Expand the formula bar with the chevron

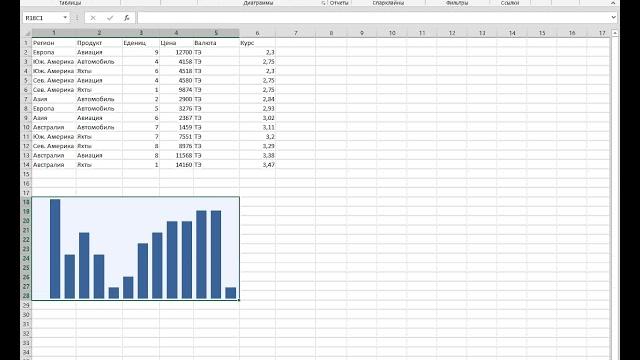coord(613,18)
